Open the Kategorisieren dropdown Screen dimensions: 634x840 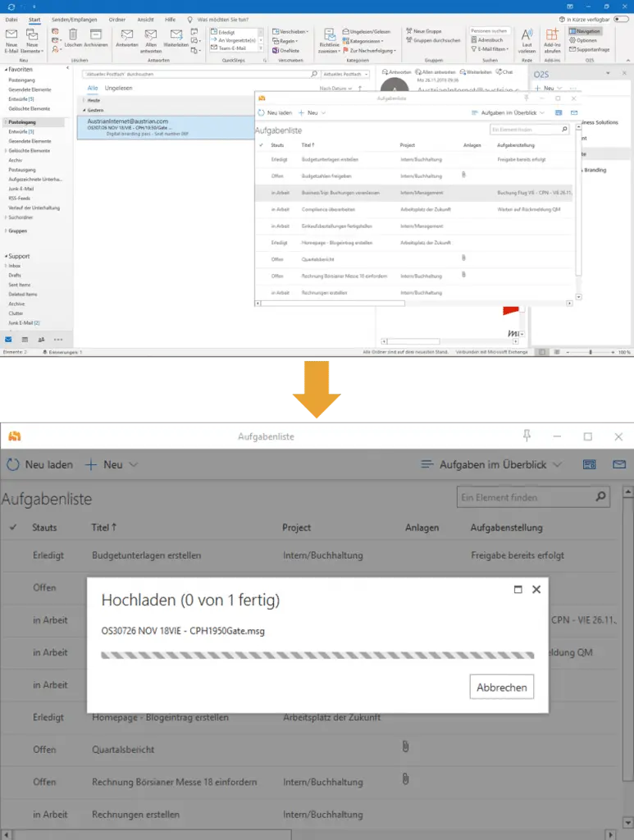pyautogui.click(x=363, y=41)
